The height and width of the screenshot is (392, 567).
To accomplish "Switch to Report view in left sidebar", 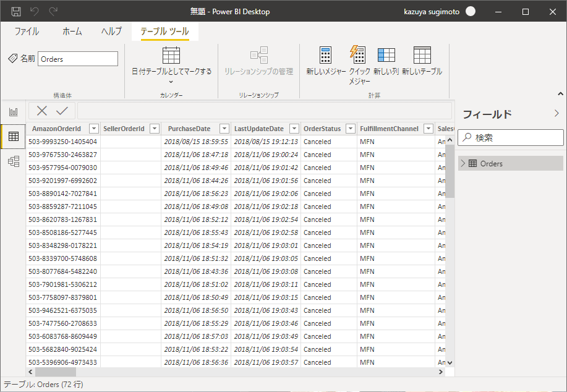I will point(13,112).
